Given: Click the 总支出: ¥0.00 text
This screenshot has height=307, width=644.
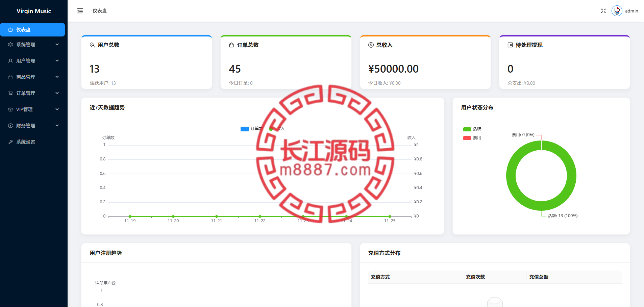Looking at the screenshot, I should [x=521, y=83].
